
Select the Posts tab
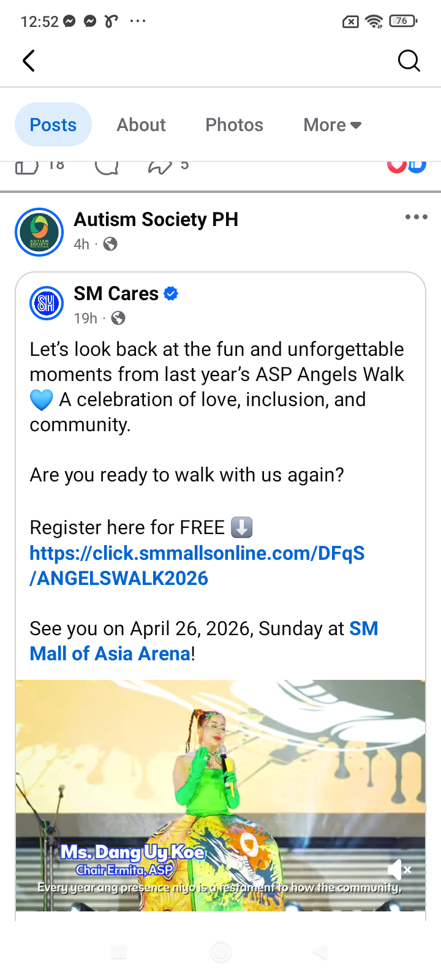(53, 125)
